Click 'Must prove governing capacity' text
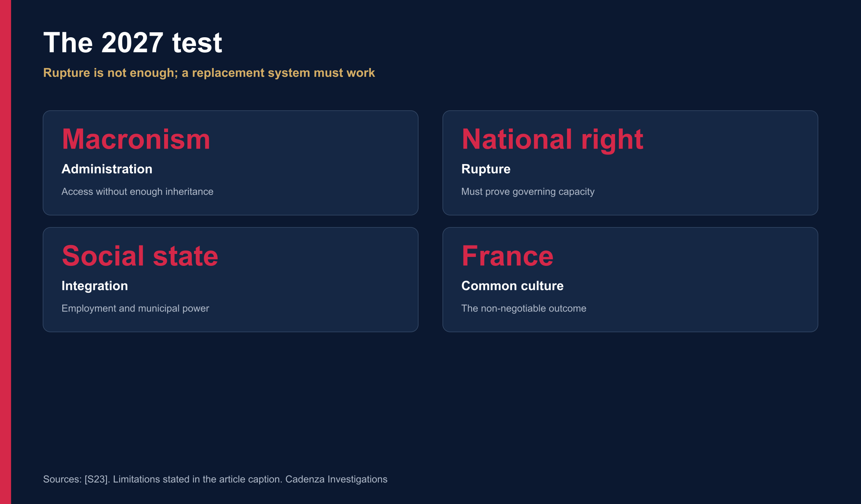The image size is (861, 504). click(528, 192)
